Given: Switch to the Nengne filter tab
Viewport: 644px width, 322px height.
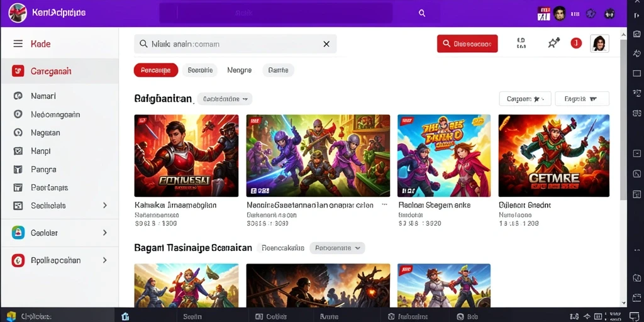Looking at the screenshot, I should click(240, 70).
